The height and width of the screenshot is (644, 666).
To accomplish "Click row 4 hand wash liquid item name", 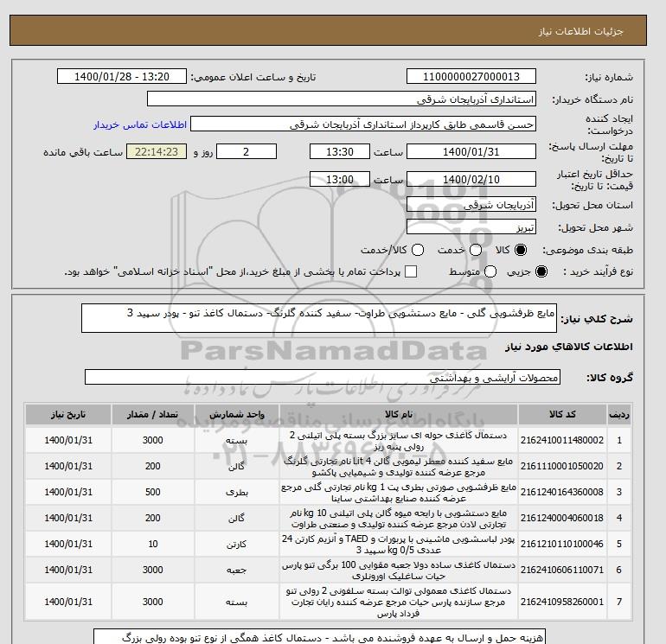I will click(x=399, y=519).
